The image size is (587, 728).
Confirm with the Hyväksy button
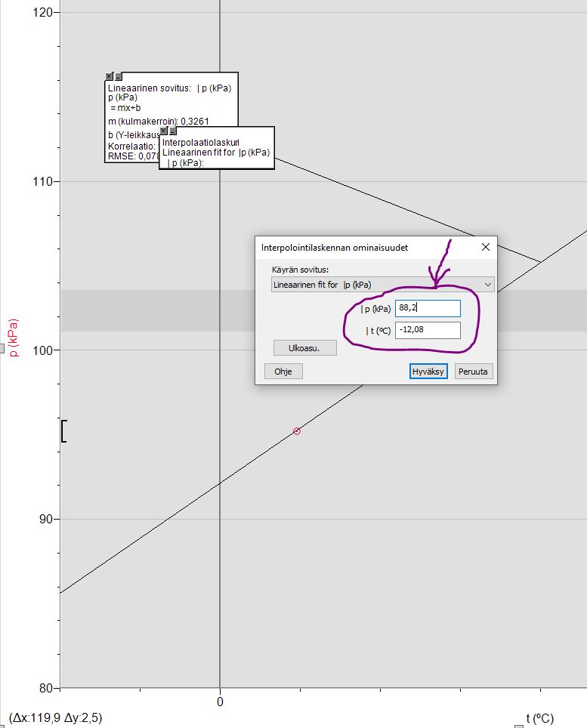pos(429,371)
